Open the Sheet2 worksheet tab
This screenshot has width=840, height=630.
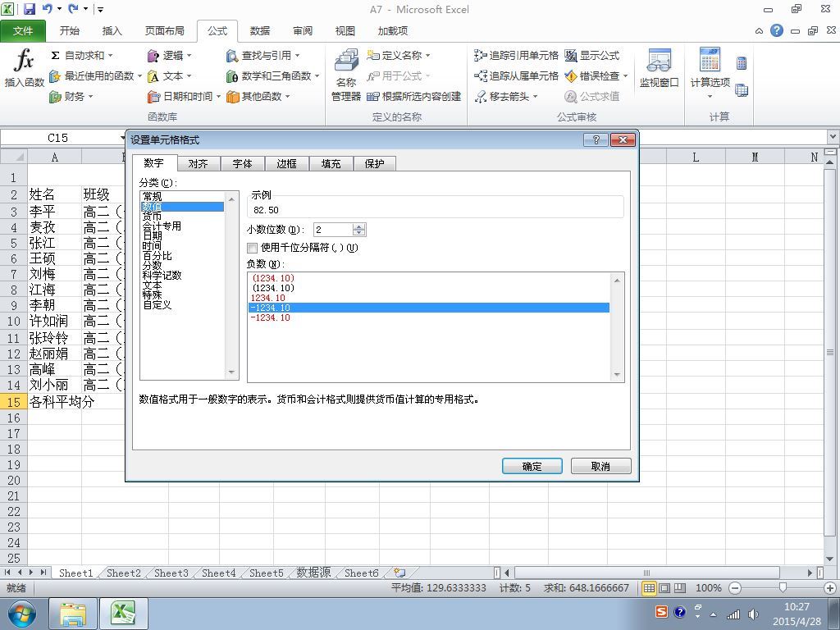[124, 573]
